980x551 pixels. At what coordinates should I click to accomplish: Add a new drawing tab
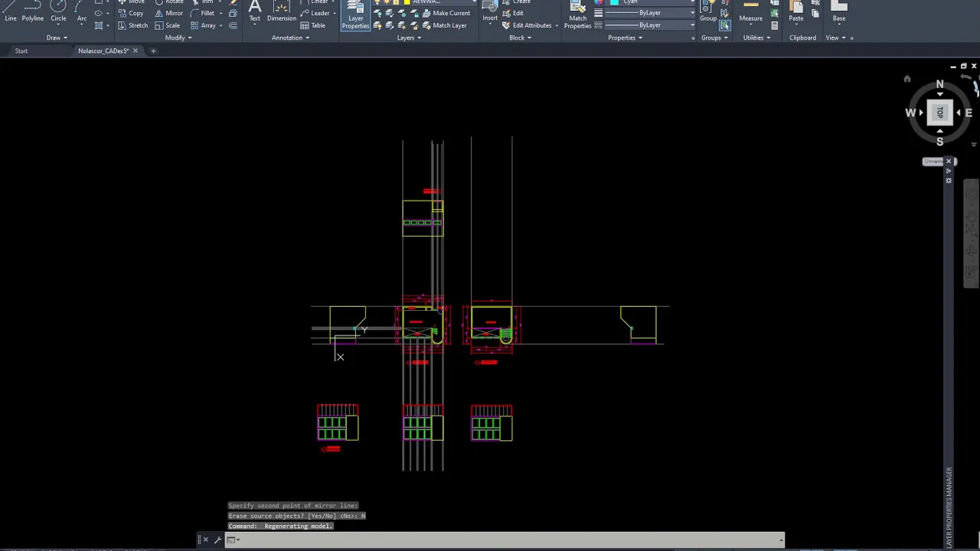coord(153,51)
